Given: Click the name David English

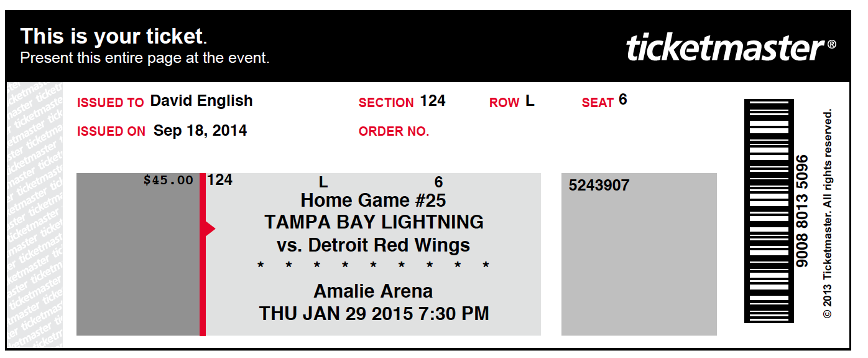Looking at the screenshot, I should (201, 101).
